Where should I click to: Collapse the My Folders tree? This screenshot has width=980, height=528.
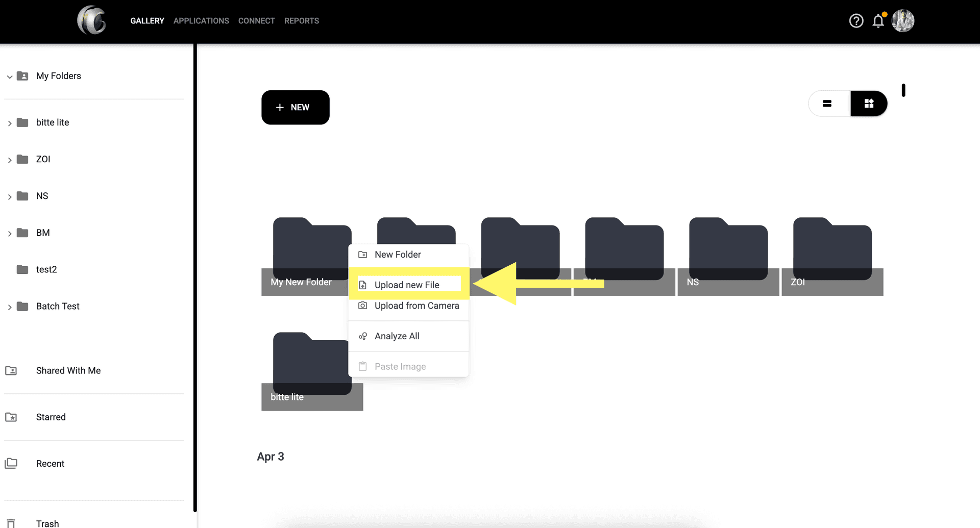tap(10, 77)
